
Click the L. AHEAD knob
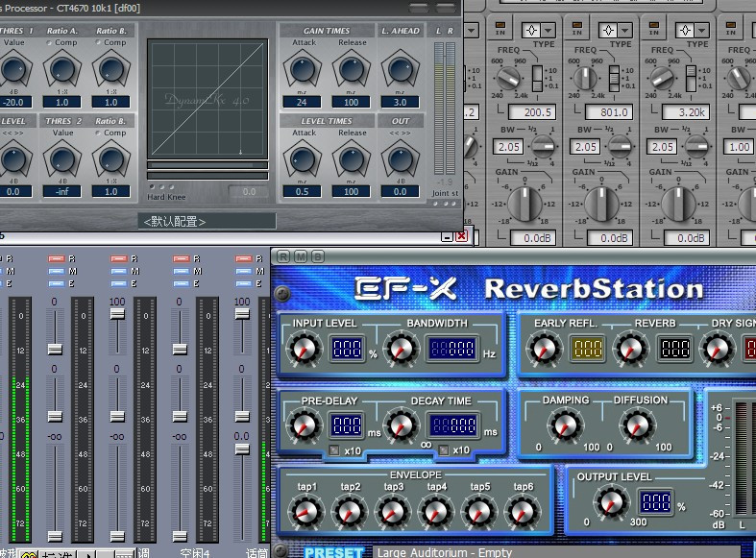(401, 69)
